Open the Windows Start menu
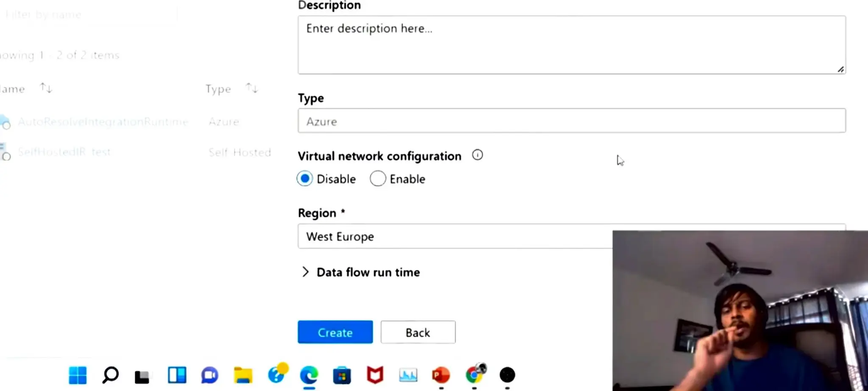The image size is (868, 391). coord(78,375)
